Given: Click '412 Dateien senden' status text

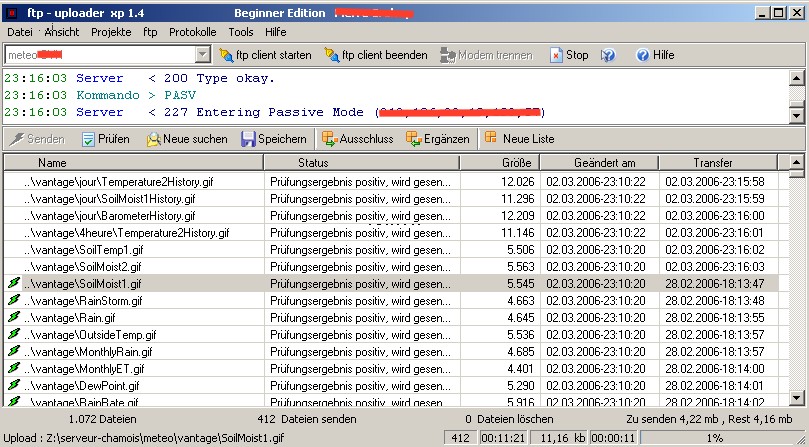Looking at the screenshot, I should coord(306,419).
